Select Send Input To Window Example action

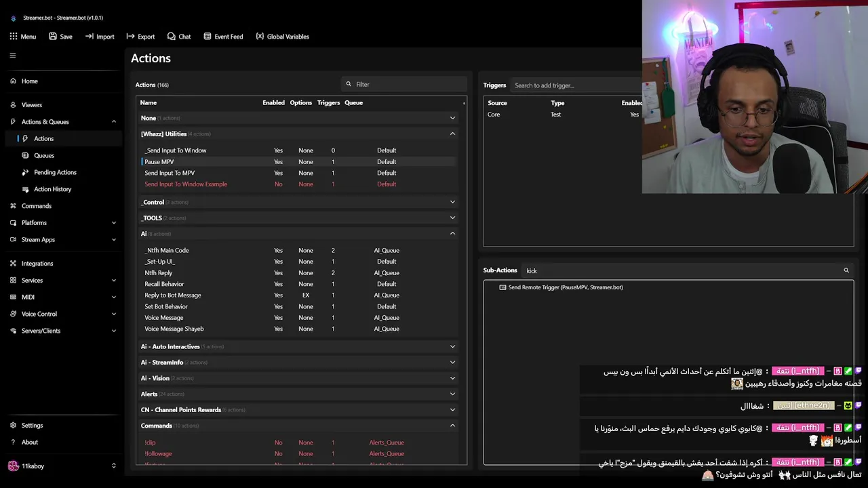[x=298, y=184]
